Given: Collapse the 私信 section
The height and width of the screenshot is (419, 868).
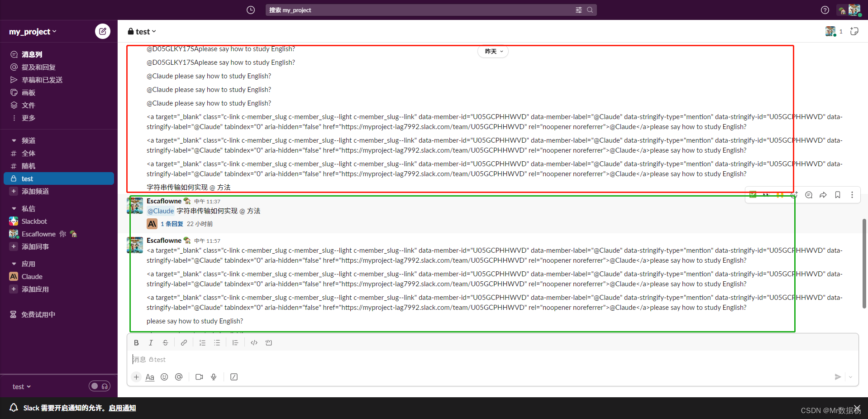Looking at the screenshot, I should [14, 208].
